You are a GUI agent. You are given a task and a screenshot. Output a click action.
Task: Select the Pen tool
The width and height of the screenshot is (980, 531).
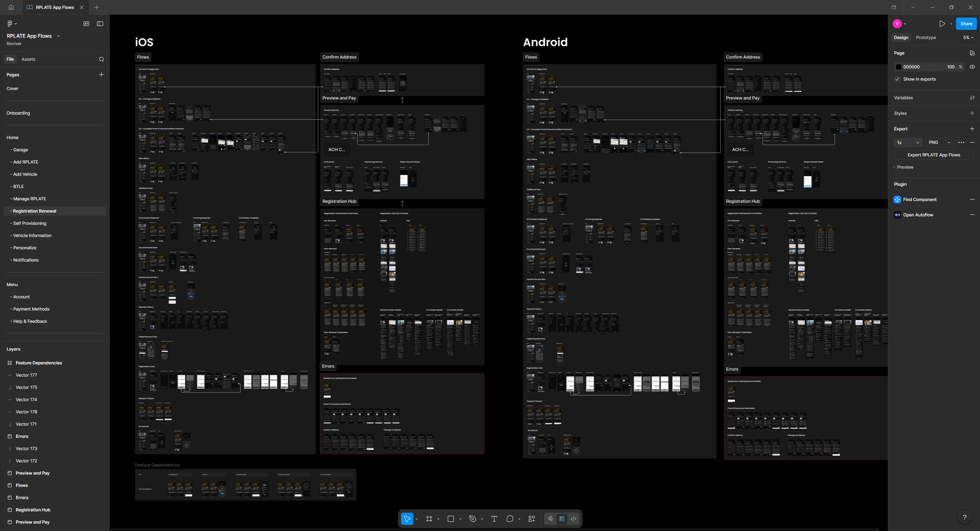click(x=472, y=519)
